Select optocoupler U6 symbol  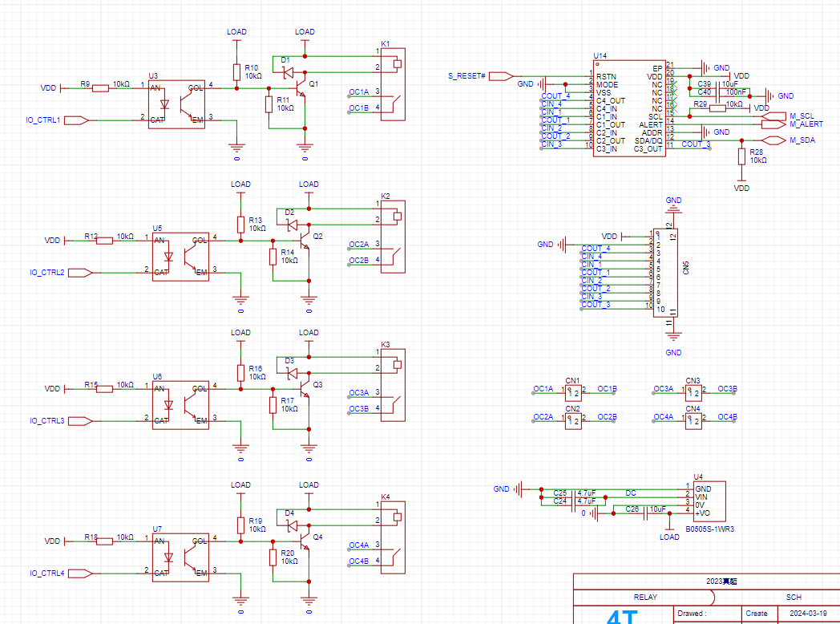click(x=180, y=405)
